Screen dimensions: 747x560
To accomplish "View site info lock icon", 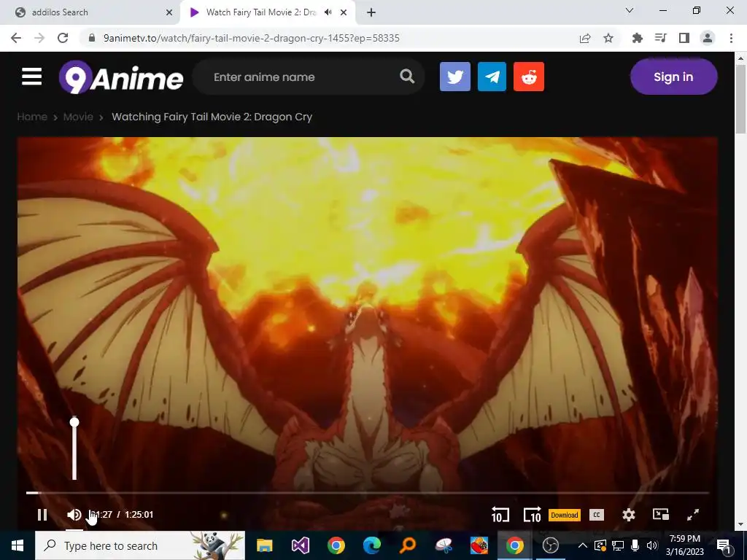I will [x=92, y=38].
